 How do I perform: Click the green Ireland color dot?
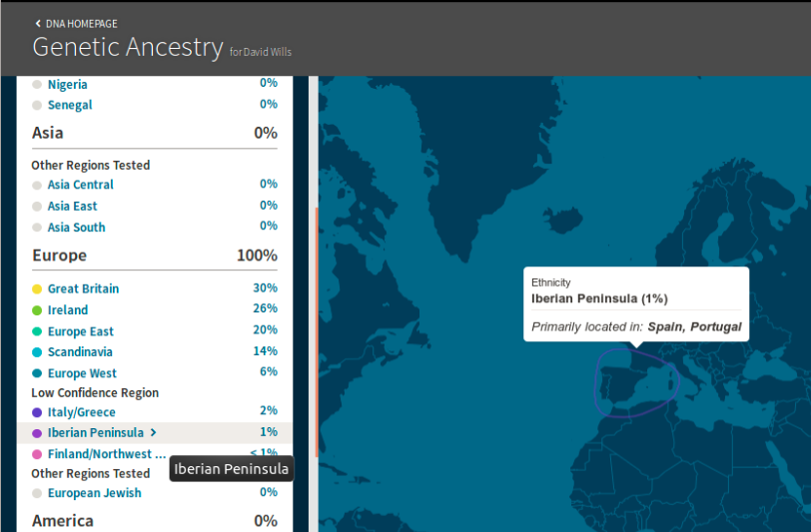tap(37, 310)
